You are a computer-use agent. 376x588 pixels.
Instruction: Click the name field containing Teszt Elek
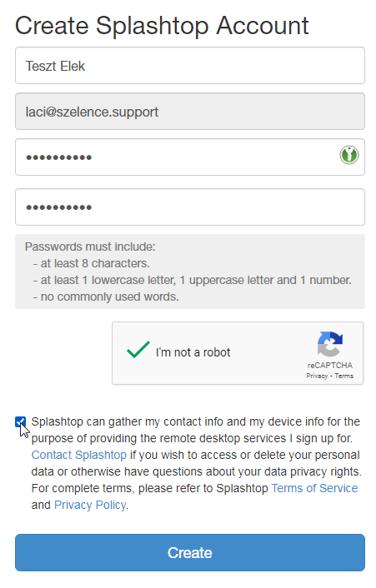click(x=190, y=66)
